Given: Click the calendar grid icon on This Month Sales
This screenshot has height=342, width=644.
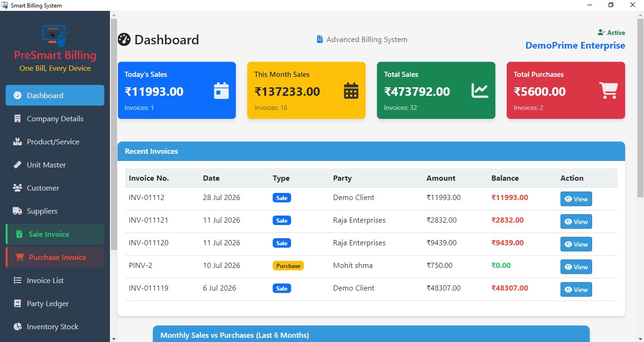Looking at the screenshot, I should click(x=351, y=90).
